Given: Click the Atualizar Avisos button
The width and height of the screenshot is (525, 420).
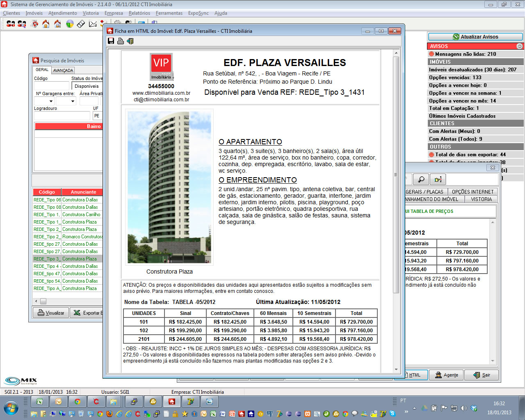Looking at the screenshot, I should (475, 37).
